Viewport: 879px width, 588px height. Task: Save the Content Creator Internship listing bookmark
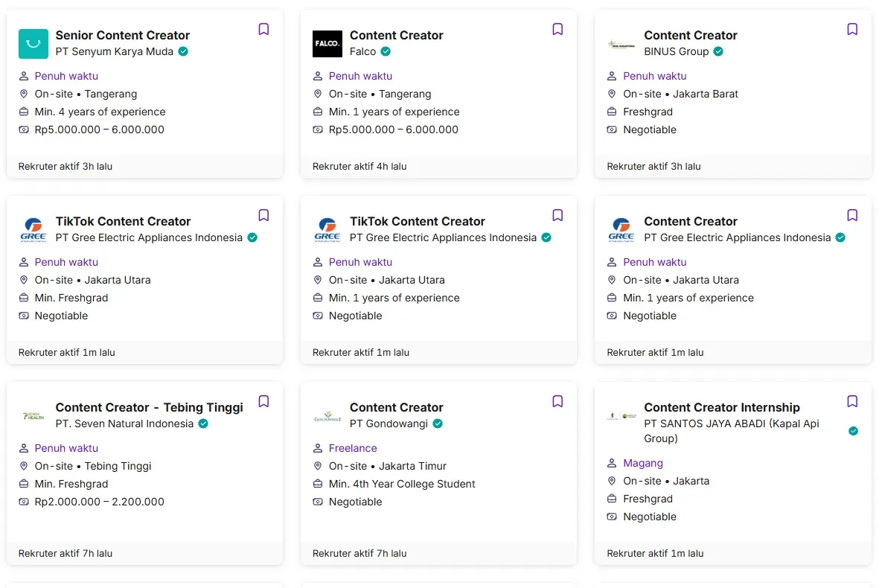(852, 402)
